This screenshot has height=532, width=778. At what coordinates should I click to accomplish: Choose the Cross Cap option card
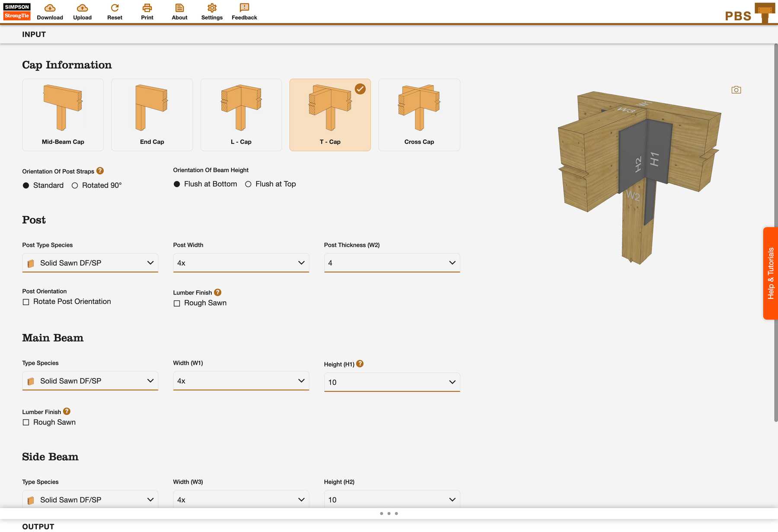(419, 115)
